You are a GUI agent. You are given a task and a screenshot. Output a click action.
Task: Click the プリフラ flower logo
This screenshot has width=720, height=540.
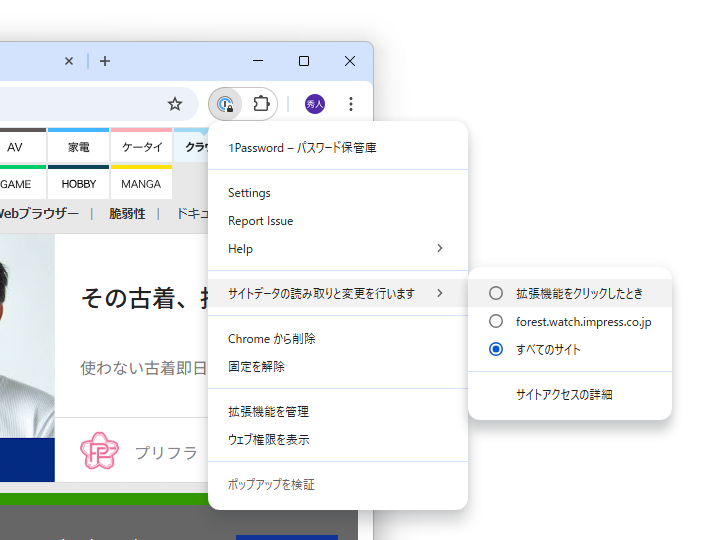(x=100, y=451)
